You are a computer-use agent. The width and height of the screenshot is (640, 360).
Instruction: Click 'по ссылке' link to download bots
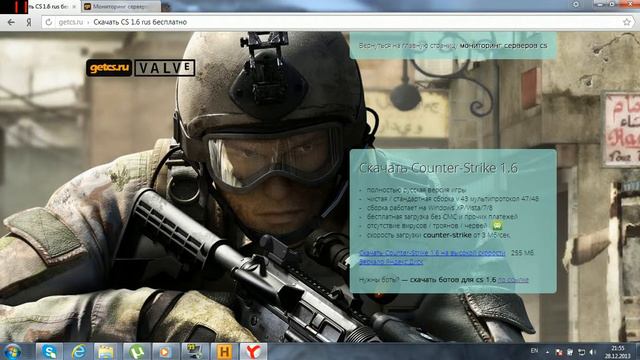point(513,280)
